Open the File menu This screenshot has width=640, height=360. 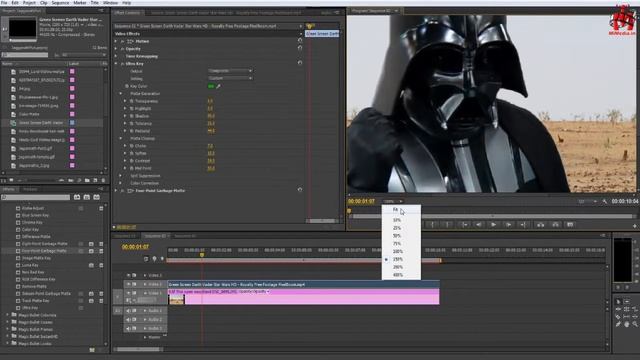click(x=4, y=2)
